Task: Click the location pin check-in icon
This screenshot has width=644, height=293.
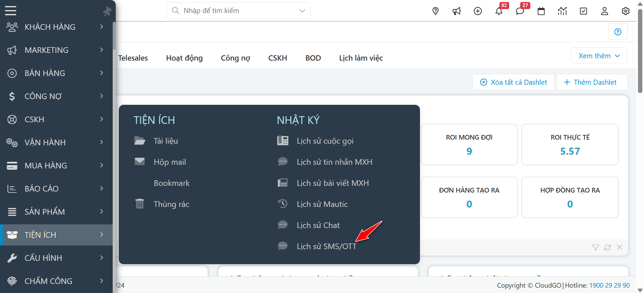Action: coord(435,11)
